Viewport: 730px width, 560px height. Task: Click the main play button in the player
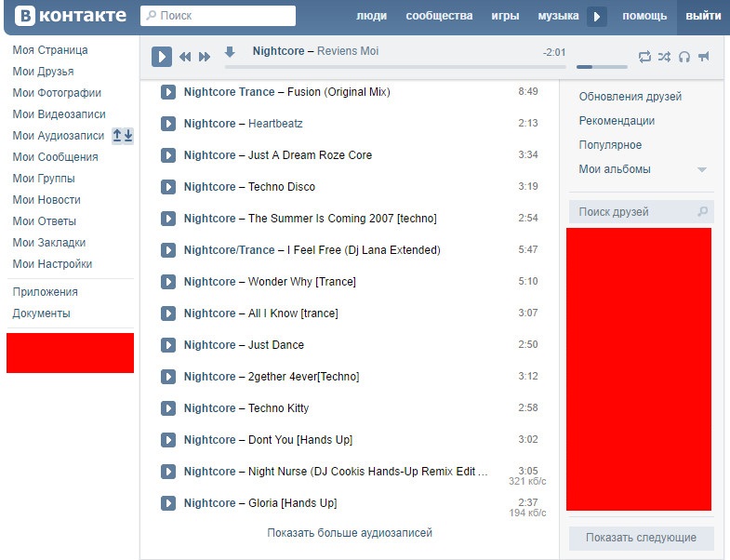coord(162,57)
